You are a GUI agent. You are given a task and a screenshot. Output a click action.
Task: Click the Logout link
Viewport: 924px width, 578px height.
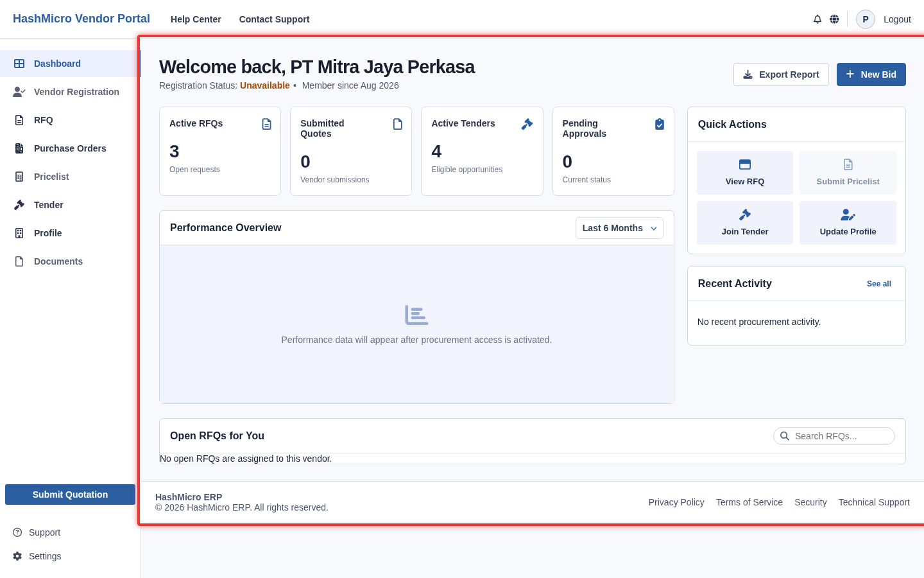pyautogui.click(x=897, y=19)
